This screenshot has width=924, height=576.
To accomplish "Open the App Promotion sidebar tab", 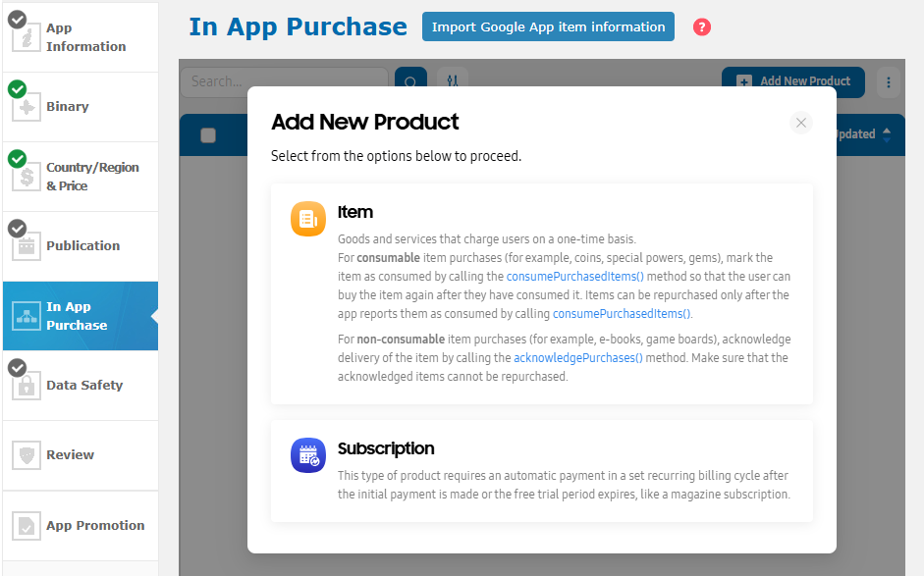I will tap(80, 525).
